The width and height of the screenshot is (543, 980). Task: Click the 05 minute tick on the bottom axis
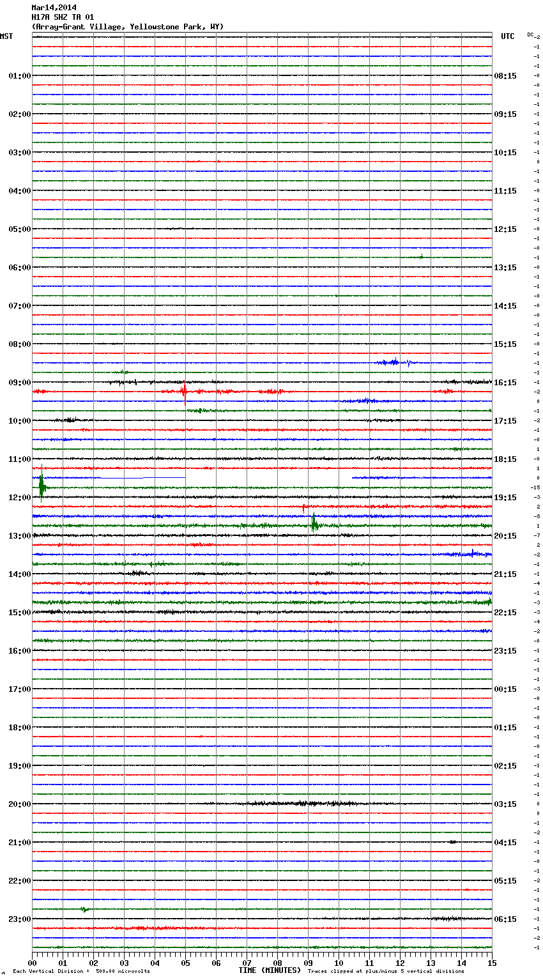(x=185, y=963)
